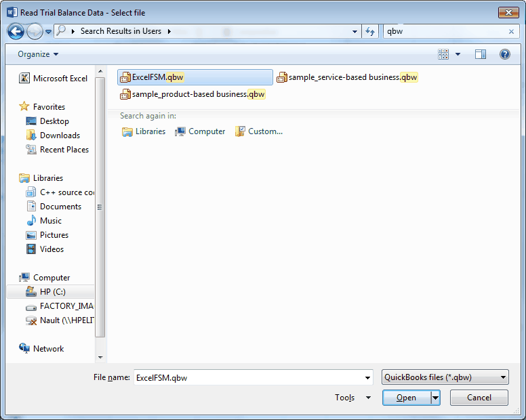526x420 pixels.
Task: Search again in Custom location
Action: click(x=259, y=131)
